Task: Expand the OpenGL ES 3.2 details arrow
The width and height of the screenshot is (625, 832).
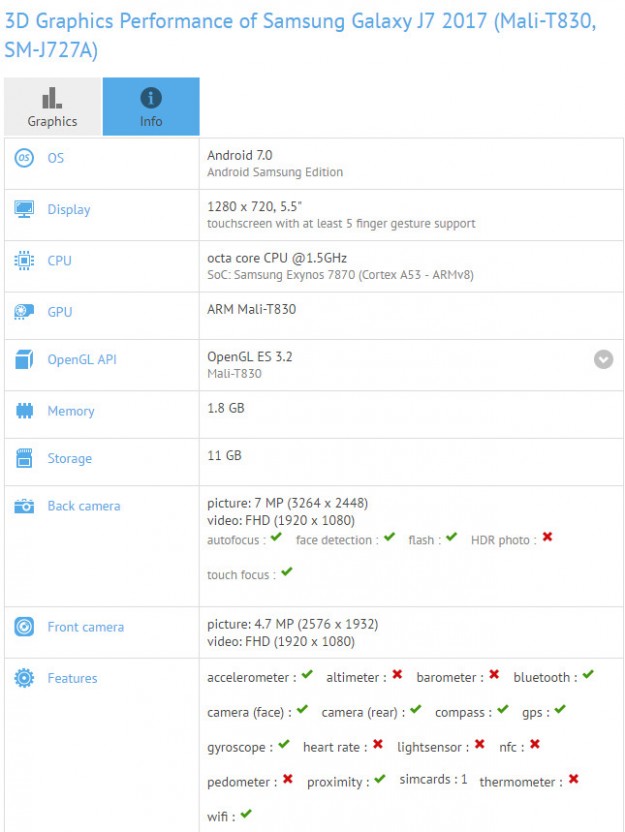Action: 603,359
